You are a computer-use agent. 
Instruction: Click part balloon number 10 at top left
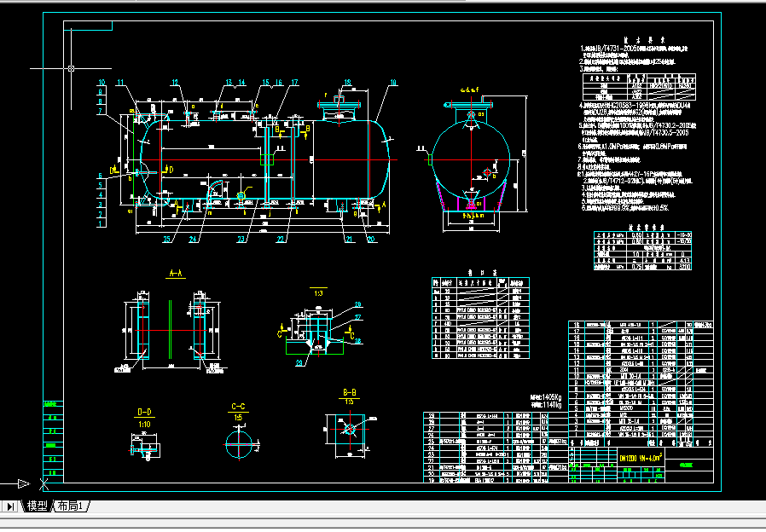pyautogui.click(x=102, y=83)
